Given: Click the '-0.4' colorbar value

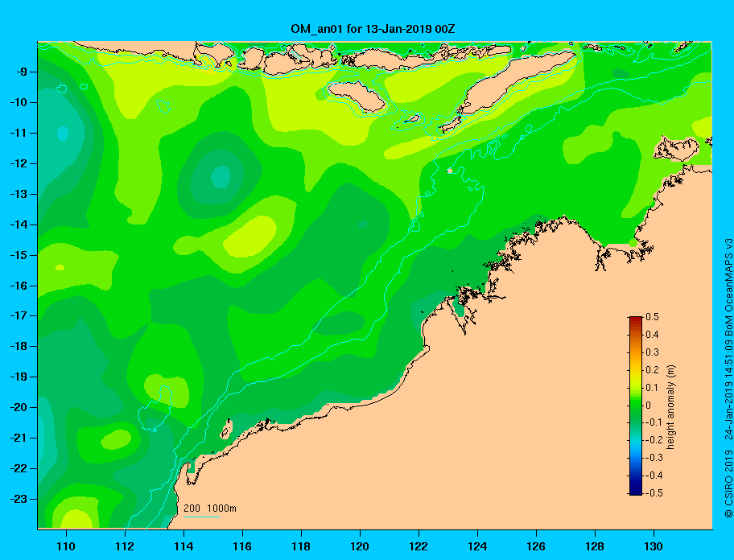Looking at the screenshot, I should click(x=654, y=476).
